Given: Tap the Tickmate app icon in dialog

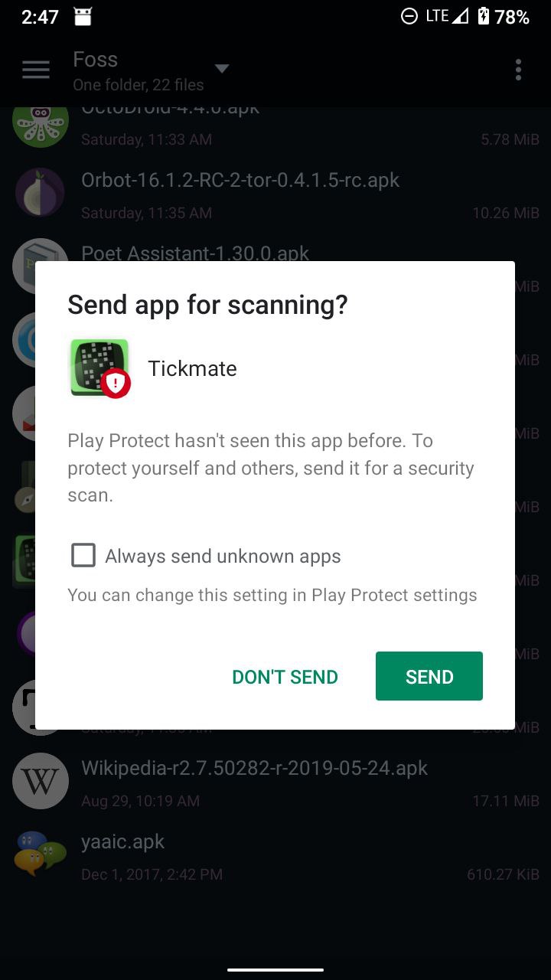Looking at the screenshot, I should (x=99, y=368).
